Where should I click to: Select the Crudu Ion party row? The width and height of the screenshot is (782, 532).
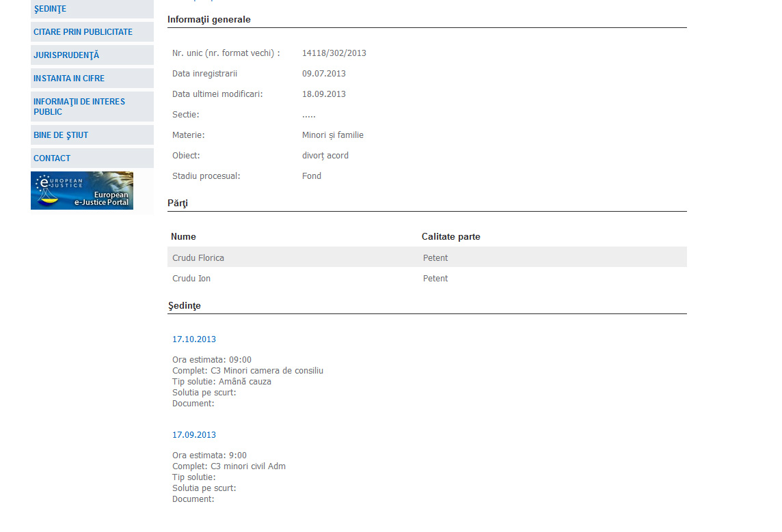[x=191, y=279]
